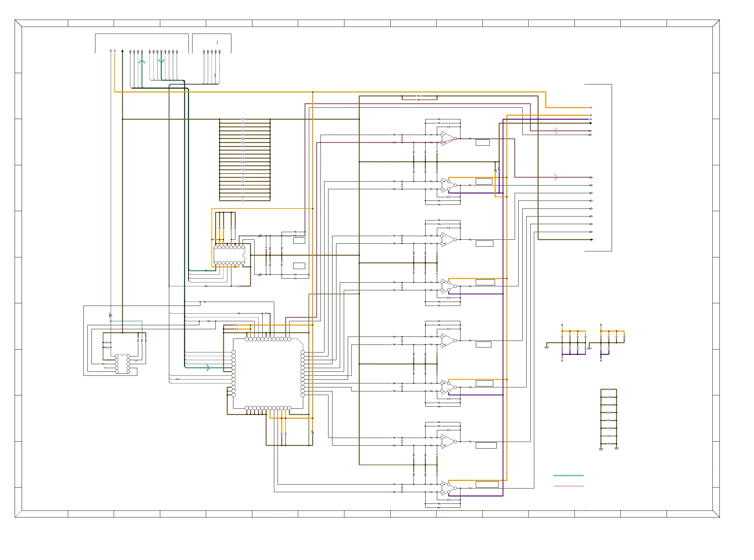Select the orange-outlined 14-pin IC package
Viewport: 754px width, 560px height.
click(229, 255)
